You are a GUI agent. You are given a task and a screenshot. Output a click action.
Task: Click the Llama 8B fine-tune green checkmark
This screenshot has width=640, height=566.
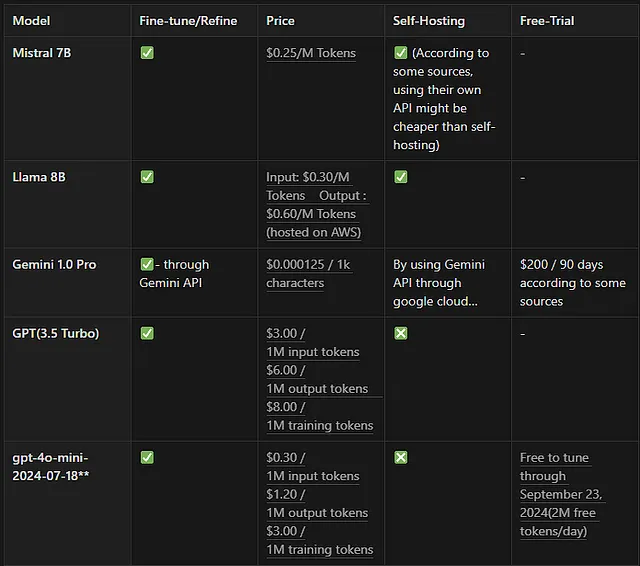[147, 177]
